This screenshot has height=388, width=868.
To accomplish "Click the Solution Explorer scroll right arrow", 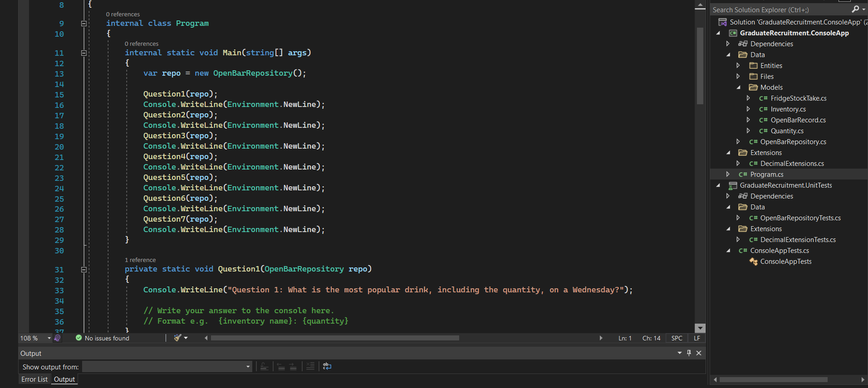I will pos(863,380).
